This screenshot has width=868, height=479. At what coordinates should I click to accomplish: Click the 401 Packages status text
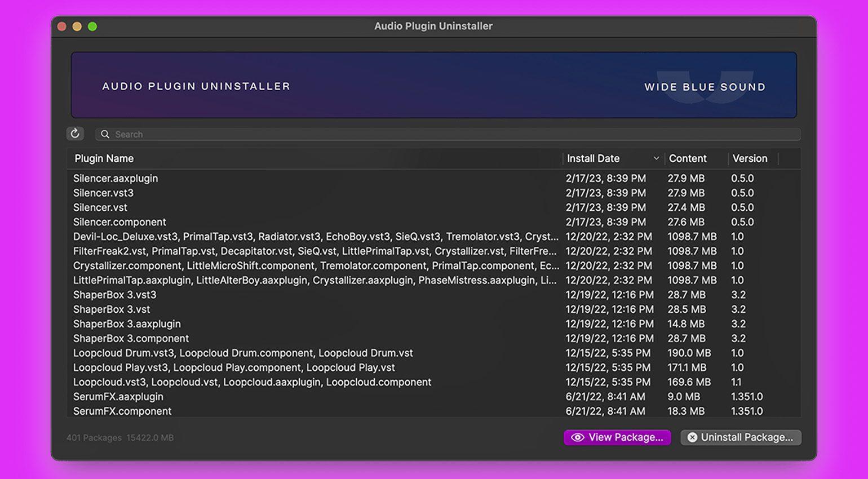pyautogui.click(x=94, y=438)
